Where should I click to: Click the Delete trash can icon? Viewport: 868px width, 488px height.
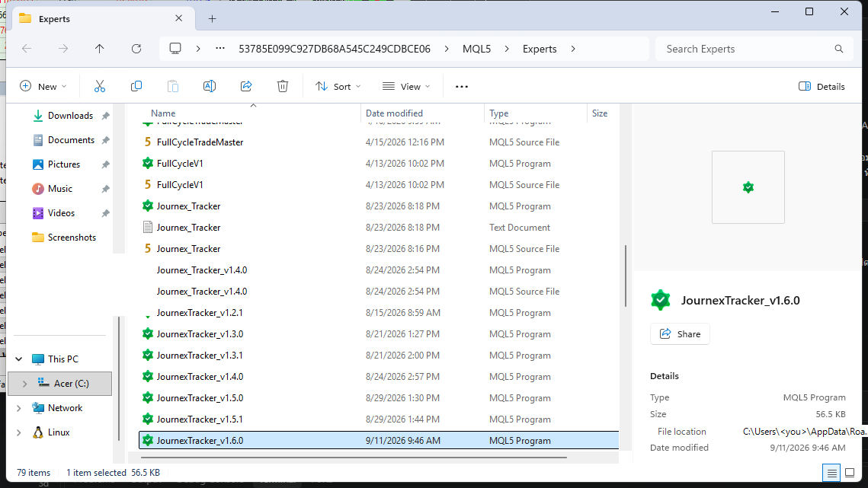tap(283, 86)
